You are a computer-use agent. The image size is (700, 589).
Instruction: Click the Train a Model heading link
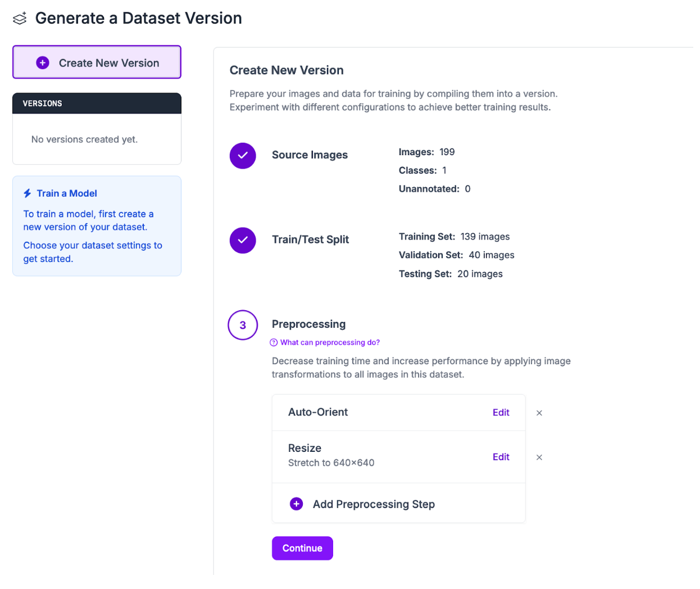tap(67, 193)
